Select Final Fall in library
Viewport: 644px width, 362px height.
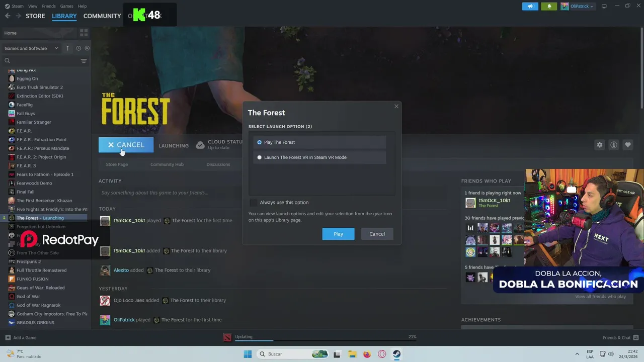click(x=26, y=192)
